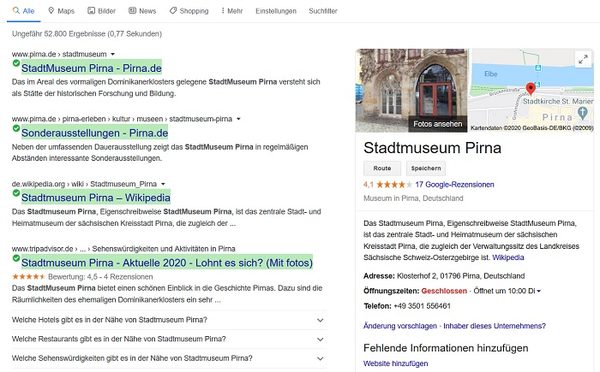Viewport: 600px width, 372px height.
Task: Open the 17 Google-Rezensionen link
Action: point(455,184)
